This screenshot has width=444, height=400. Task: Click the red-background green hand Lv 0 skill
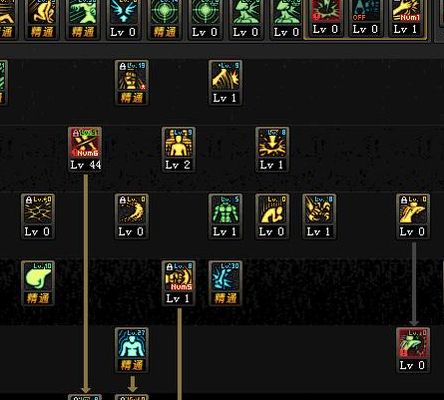413,350
